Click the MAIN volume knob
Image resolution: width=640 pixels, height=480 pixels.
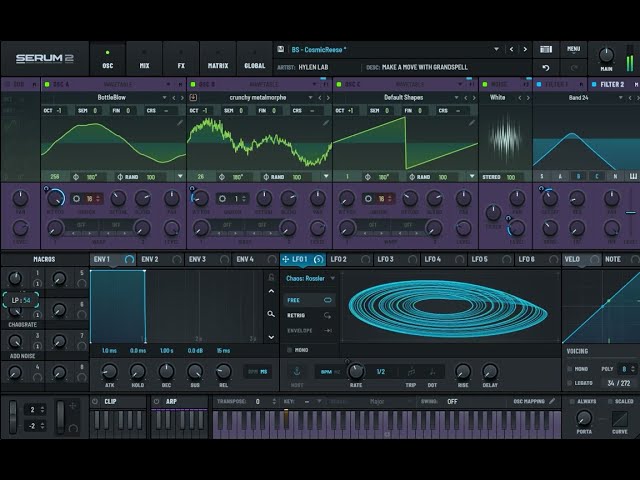pyautogui.click(x=606, y=55)
